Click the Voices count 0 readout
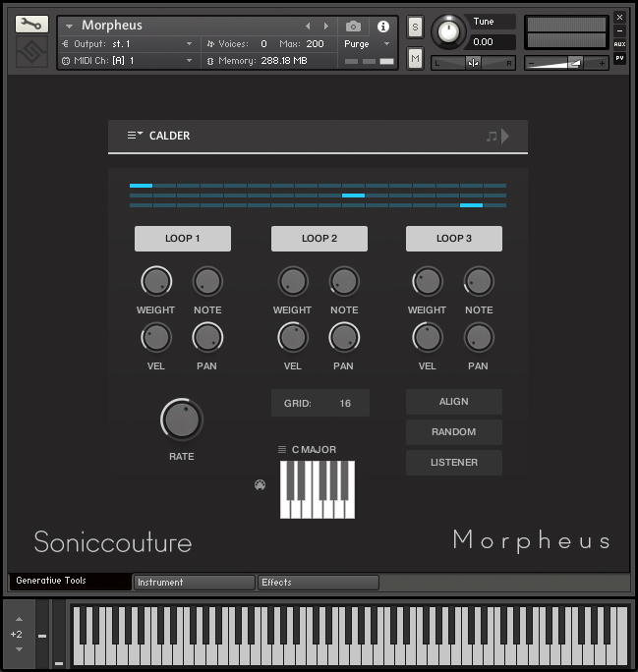Screen dimensions: 638x672 coord(263,43)
